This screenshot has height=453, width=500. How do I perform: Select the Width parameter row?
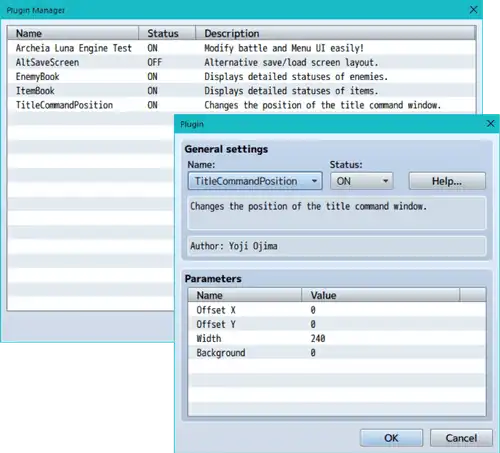tap(337, 338)
